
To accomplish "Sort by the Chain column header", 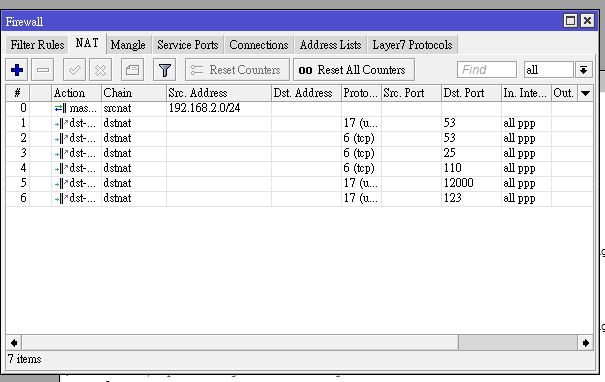I will pyautogui.click(x=134, y=93).
